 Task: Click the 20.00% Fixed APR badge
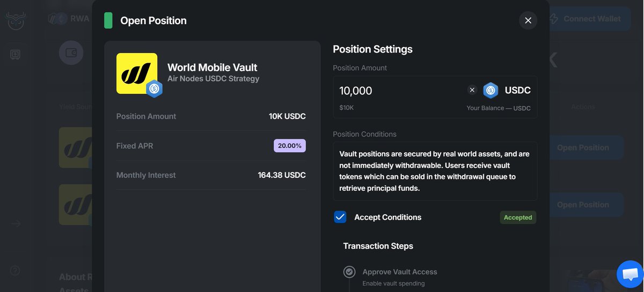tap(290, 146)
